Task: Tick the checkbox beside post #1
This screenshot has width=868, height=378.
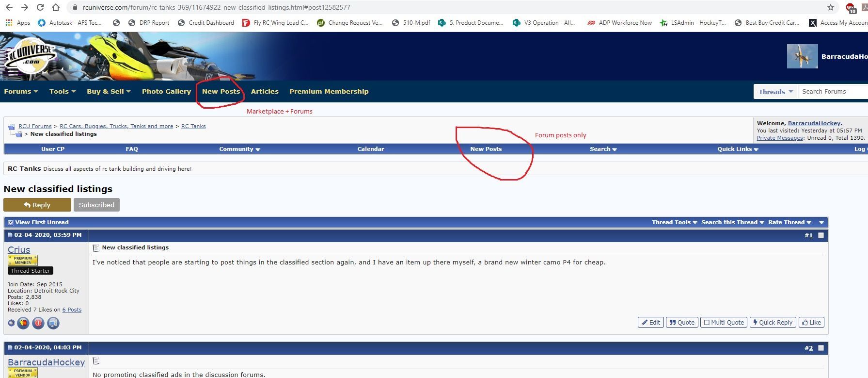Action: coord(821,235)
